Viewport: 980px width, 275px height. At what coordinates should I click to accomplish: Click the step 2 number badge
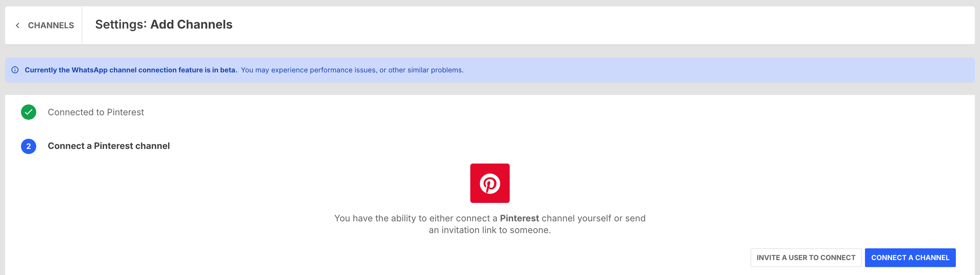pos(29,146)
